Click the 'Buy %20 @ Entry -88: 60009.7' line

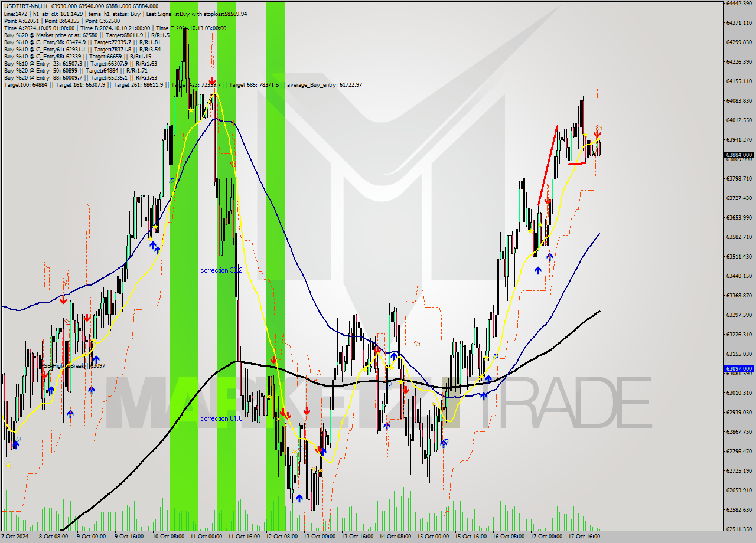[80, 77]
